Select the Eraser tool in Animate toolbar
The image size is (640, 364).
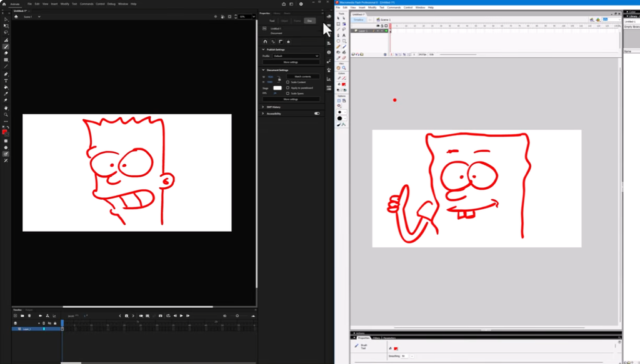pyautogui.click(x=6, y=54)
